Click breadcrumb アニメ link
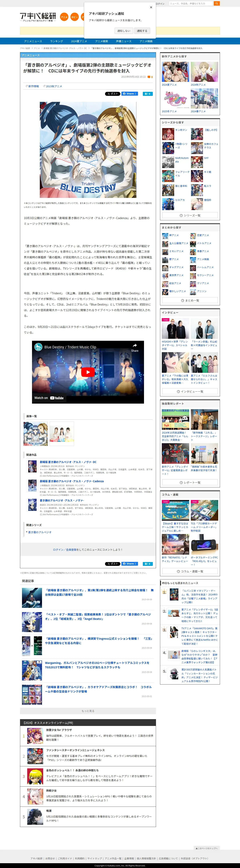The height and width of the screenshot is (868, 240). pyautogui.click(x=37, y=48)
